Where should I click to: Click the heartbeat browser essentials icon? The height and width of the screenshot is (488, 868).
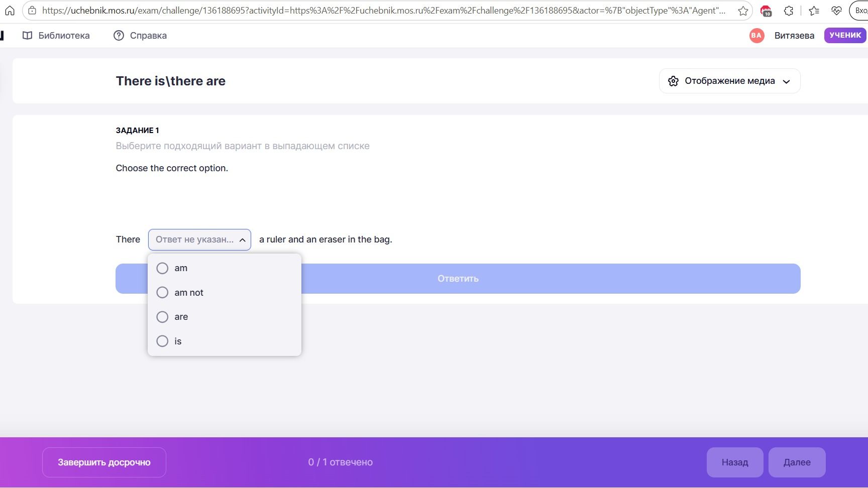[x=836, y=11]
